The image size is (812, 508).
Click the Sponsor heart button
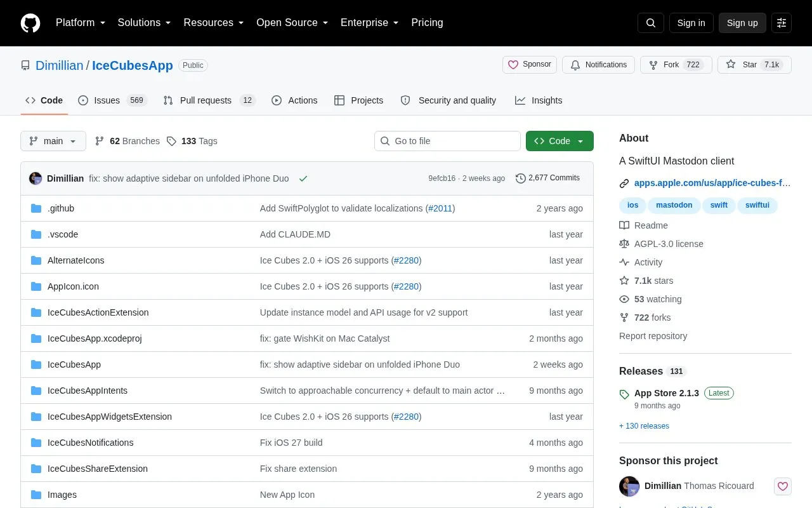pos(530,65)
